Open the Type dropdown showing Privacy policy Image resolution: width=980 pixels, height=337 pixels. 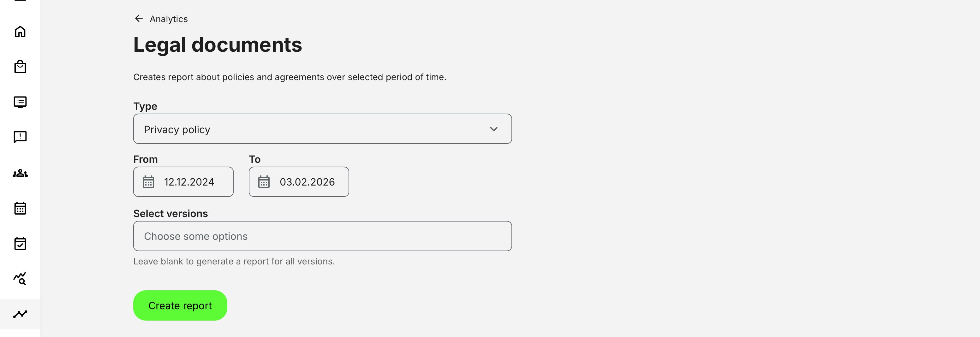pos(323,129)
